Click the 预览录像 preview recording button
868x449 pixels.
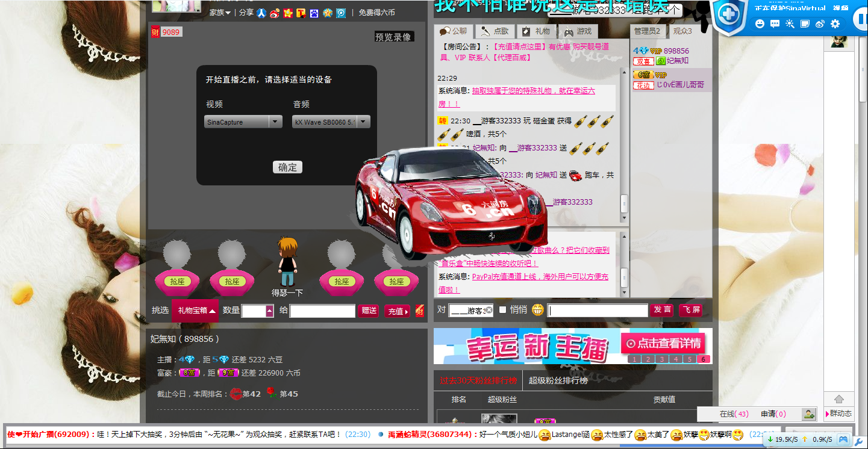click(393, 37)
